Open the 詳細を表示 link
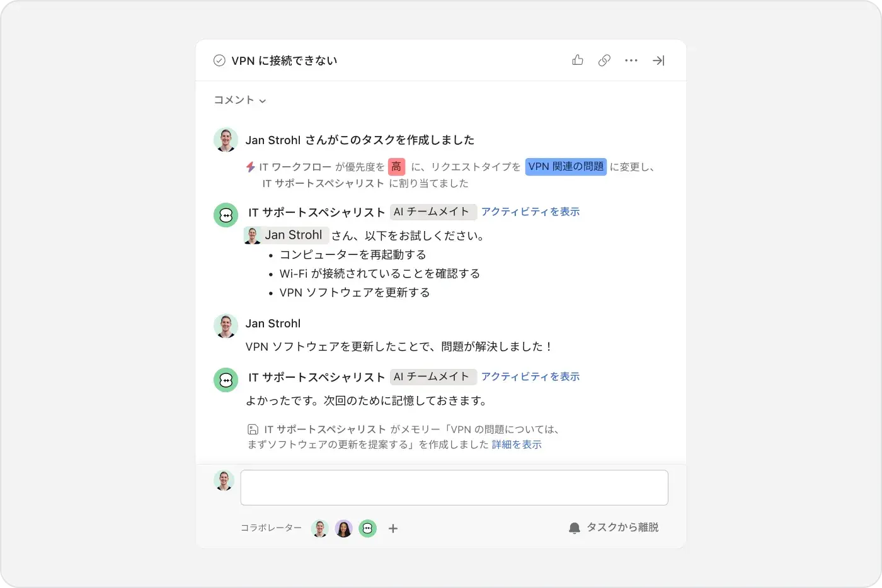 pyautogui.click(x=517, y=444)
